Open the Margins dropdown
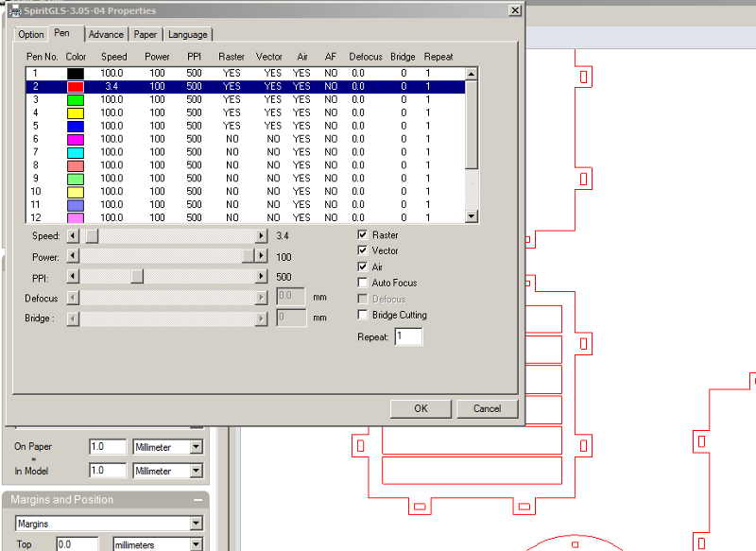Screen dimensions: 756x551 click(196, 524)
